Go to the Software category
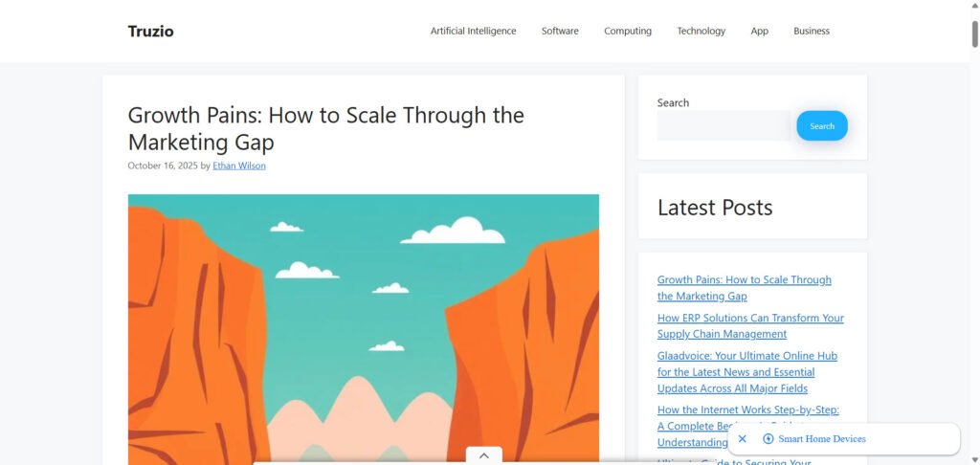This screenshot has height=465, width=980. point(560,31)
